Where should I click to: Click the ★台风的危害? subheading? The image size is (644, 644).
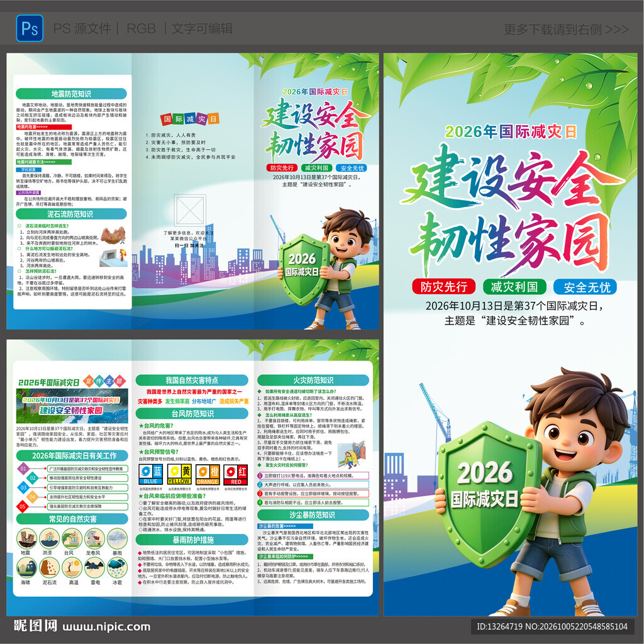pyautogui.click(x=156, y=426)
